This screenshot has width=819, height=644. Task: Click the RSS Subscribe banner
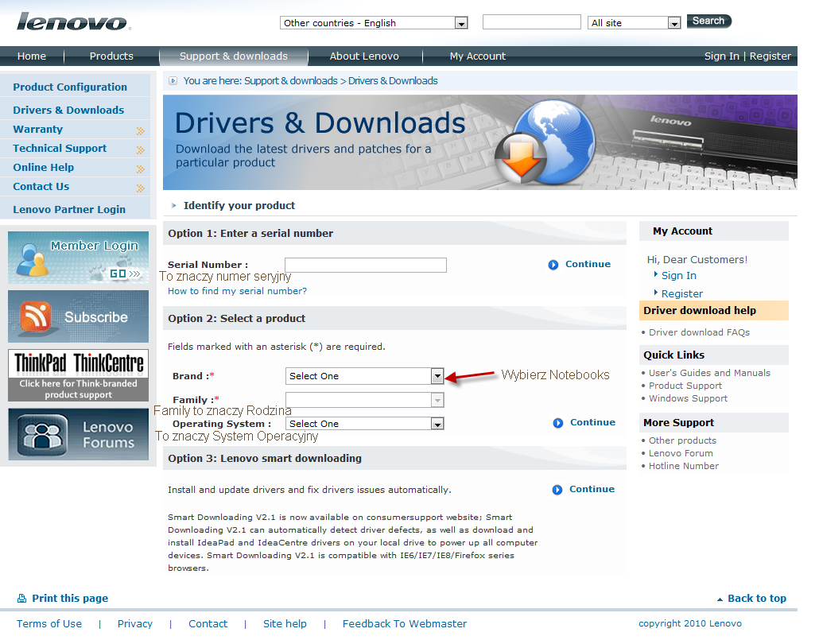click(x=79, y=316)
